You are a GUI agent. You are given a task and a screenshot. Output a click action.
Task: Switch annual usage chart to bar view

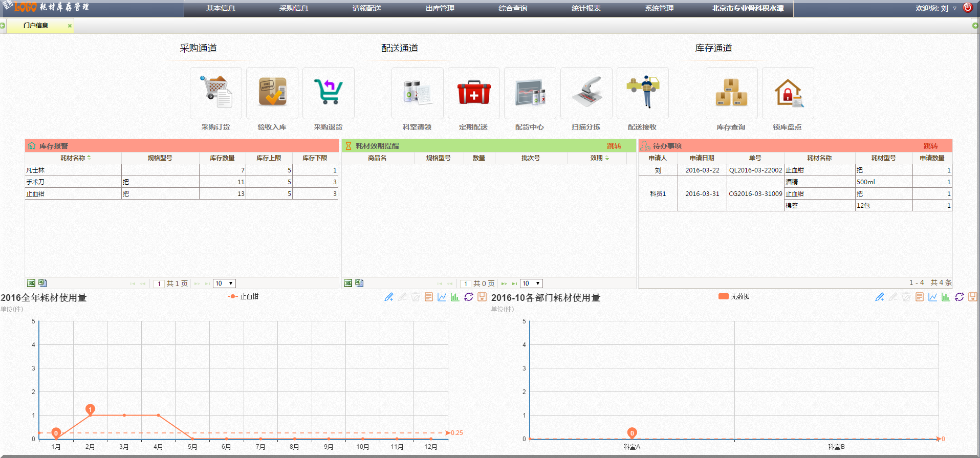coord(455,297)
